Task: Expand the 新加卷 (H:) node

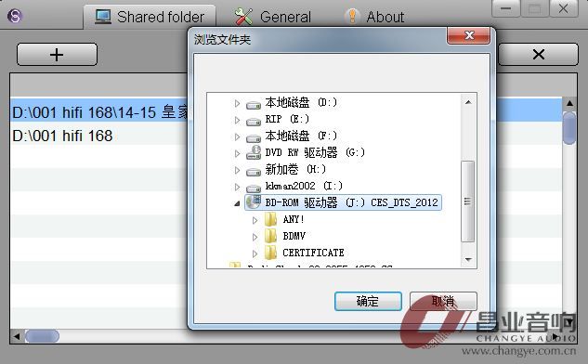Action: 237,170
